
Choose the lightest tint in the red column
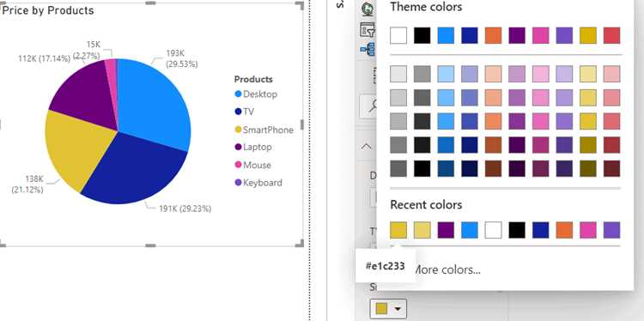click(x=612, y=74)
